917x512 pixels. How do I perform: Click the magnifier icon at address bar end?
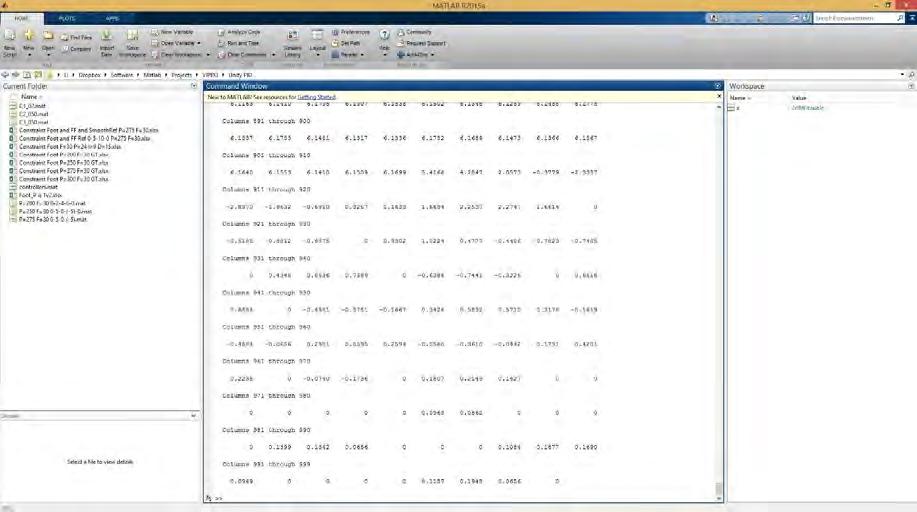click(911, 75)
